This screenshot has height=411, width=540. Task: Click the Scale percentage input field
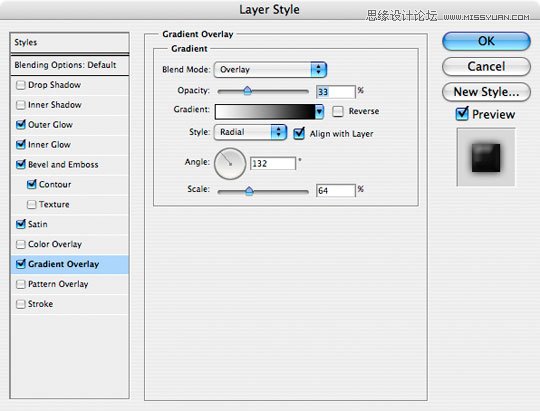pyautogui.click(x=336, y=190)
